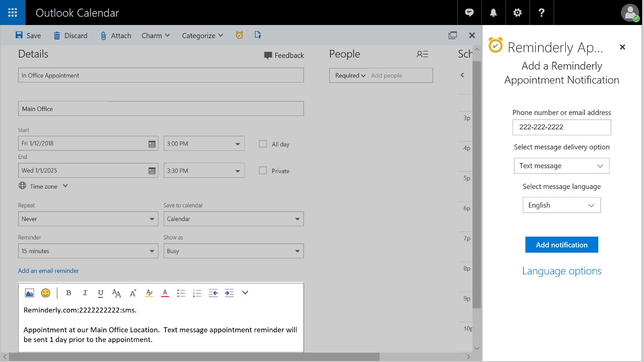Open the app launcher waffle icon

13,13
